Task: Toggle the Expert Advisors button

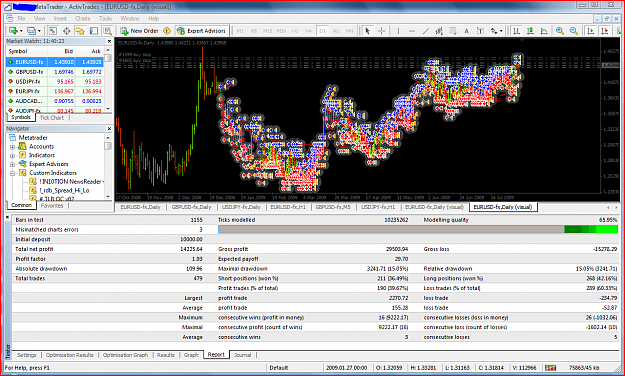Action: (201, 31)
